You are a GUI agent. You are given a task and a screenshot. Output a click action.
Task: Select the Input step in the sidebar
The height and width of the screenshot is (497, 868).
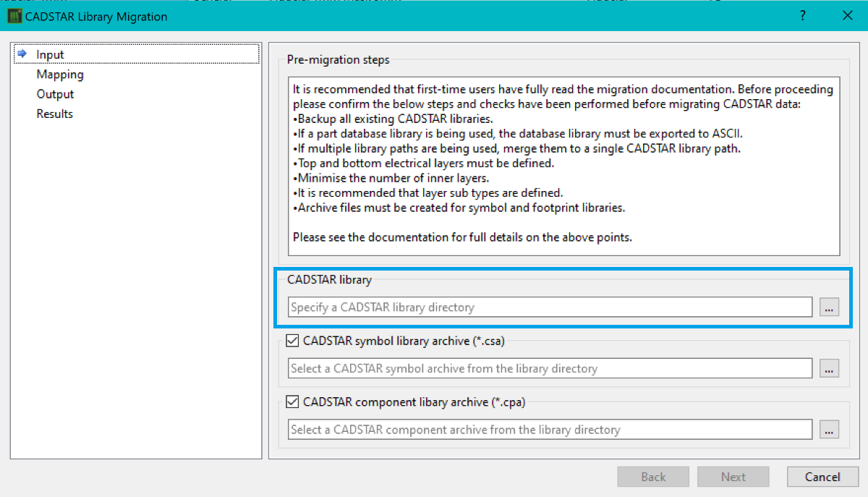pos(51,54)
